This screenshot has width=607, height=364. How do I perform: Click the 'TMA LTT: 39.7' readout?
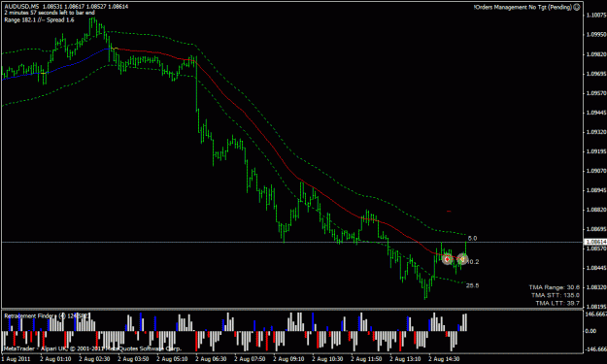[557, 303]
